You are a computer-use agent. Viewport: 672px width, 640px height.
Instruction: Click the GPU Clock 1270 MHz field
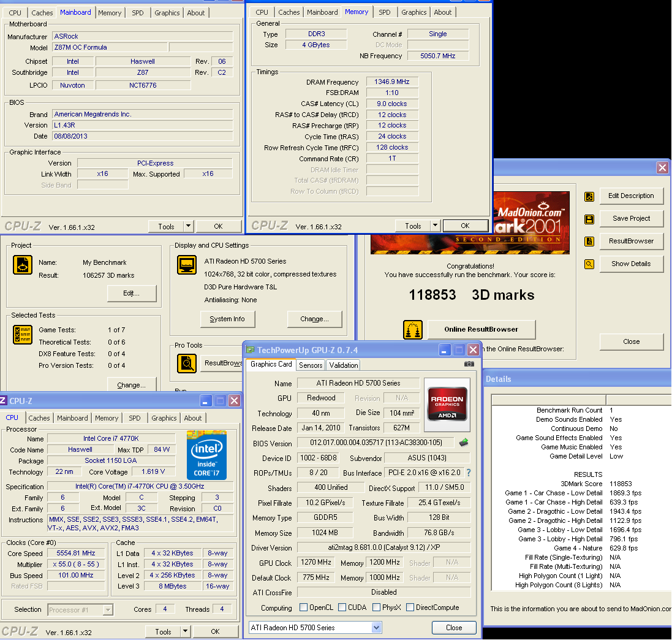pyautogui.click(x=316, y=562)
